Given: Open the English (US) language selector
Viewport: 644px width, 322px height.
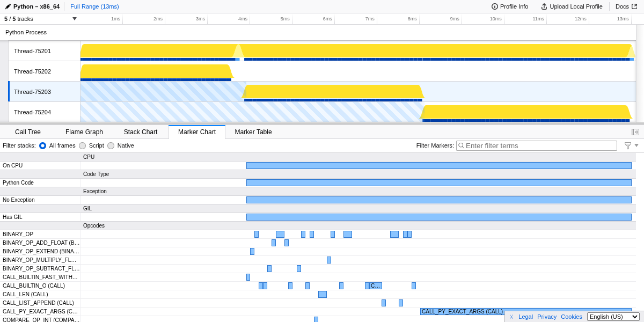Looking at the screenshot, I should (613, 317).
